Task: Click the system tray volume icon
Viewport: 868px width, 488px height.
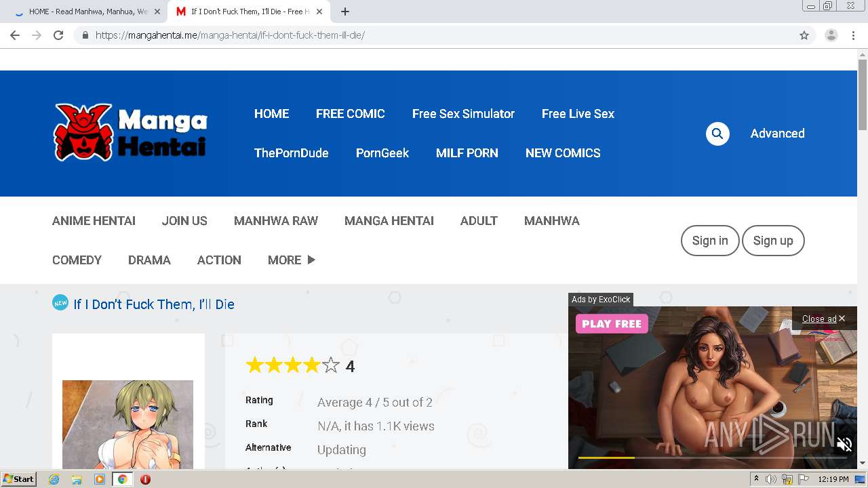Action: coord(771,479)
